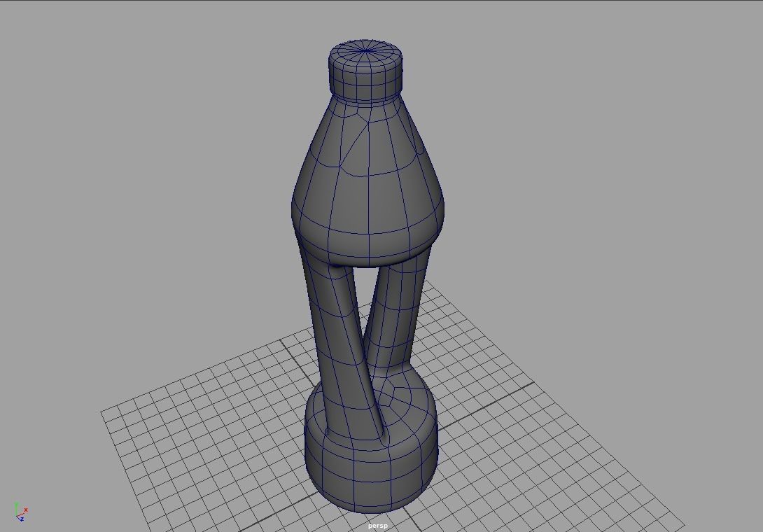This screenshot has height=532, width=763.
Task: Select the bottle cap on the model
Action: [366, 71]
